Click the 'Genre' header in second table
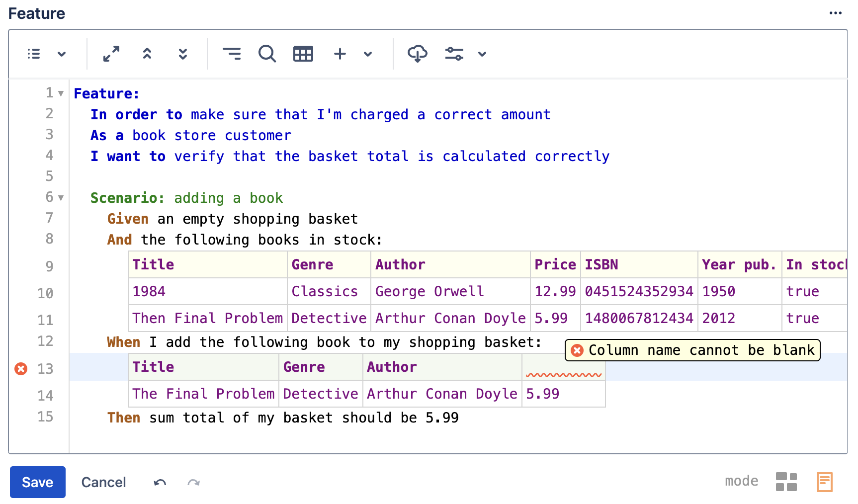858x504 pixels. coord(321,367)
